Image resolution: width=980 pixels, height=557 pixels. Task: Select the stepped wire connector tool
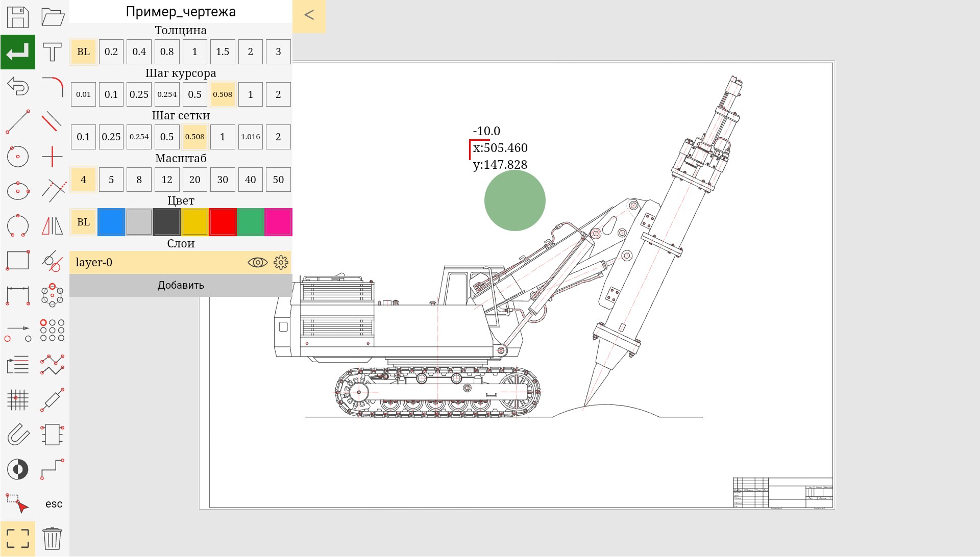tap(52, 469)
